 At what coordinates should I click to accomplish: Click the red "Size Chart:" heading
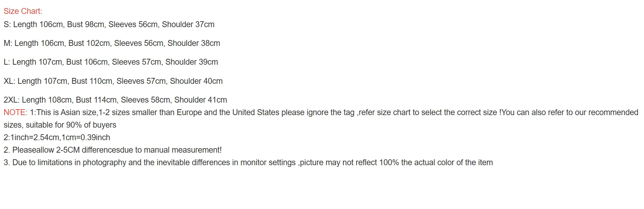coord(23,11)
